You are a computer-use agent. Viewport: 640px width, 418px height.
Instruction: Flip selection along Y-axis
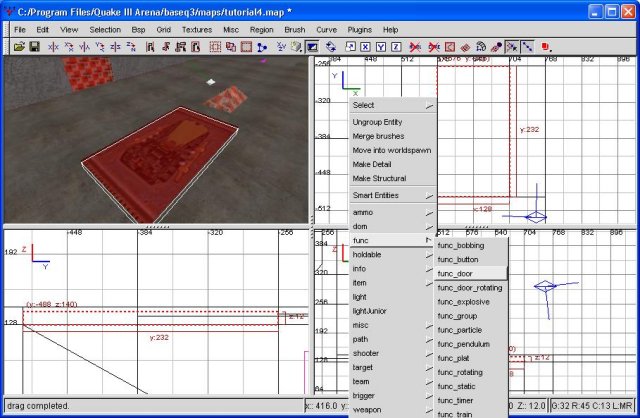(x=84, y=47)
